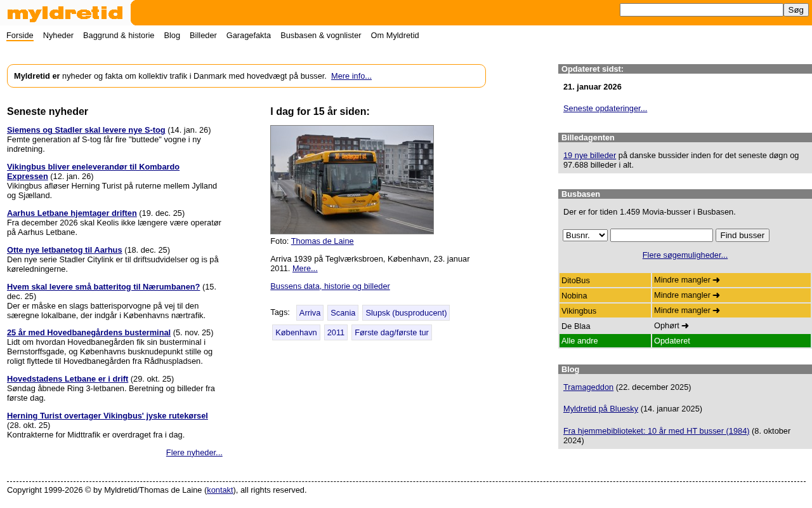
Task: Open the Tramageddon blog post
Action: pyautogui.click(x=588, y=387)
